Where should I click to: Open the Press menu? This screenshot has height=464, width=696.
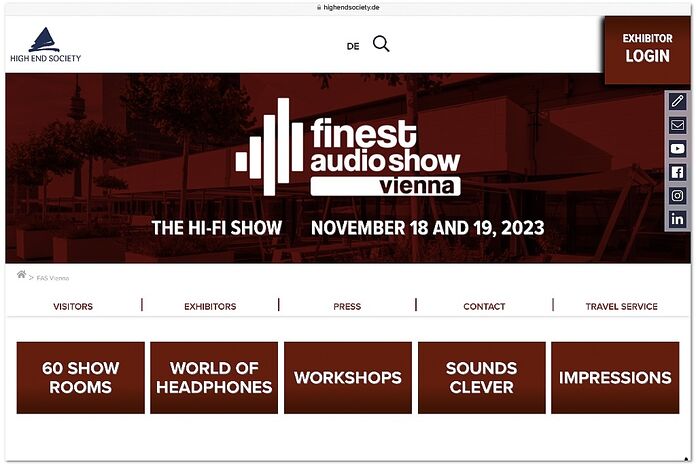point(347,306)
